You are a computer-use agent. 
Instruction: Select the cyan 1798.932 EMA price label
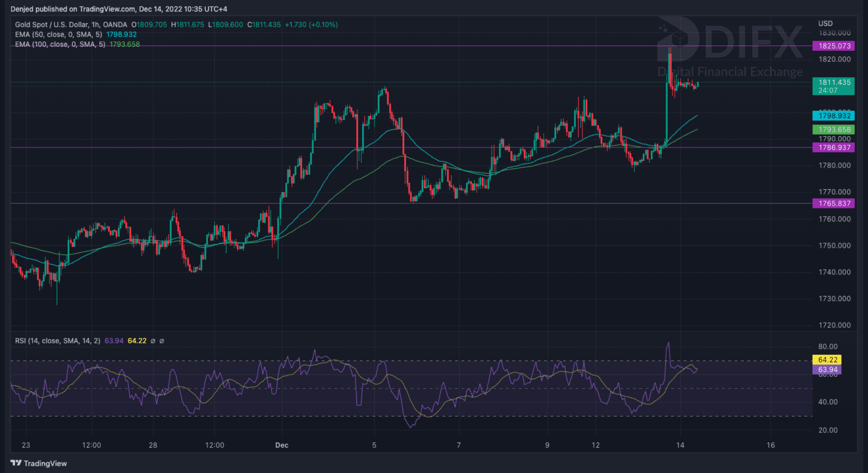(x=833, y=116)
